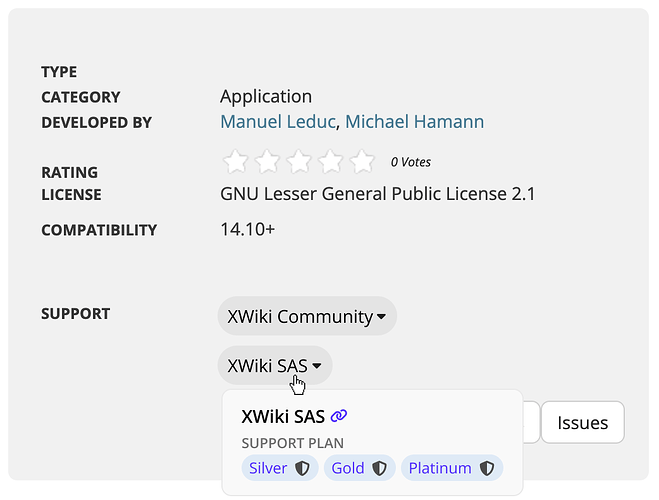This screenshot has width=659, height=500.
Task: Click the Issues button
Action: [582, 423]
